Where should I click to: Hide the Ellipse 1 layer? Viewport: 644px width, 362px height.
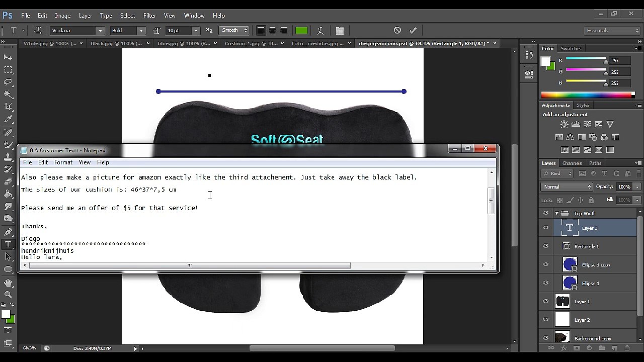(x=546, y=283)
